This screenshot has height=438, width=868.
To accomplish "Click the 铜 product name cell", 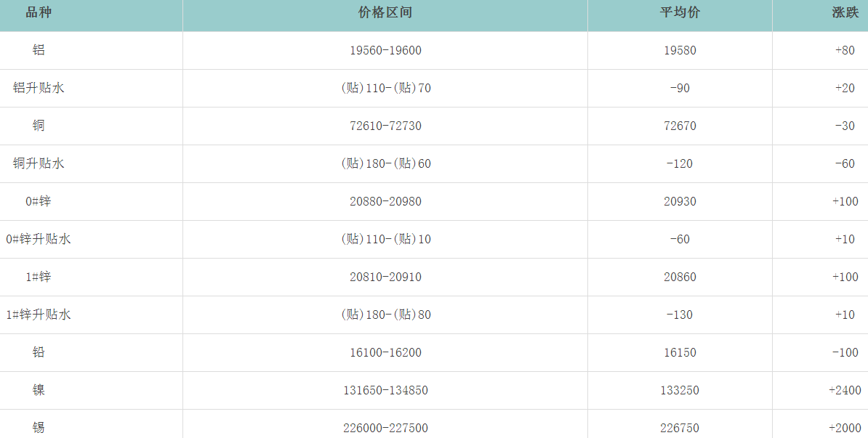I will (x=39, y=126).
